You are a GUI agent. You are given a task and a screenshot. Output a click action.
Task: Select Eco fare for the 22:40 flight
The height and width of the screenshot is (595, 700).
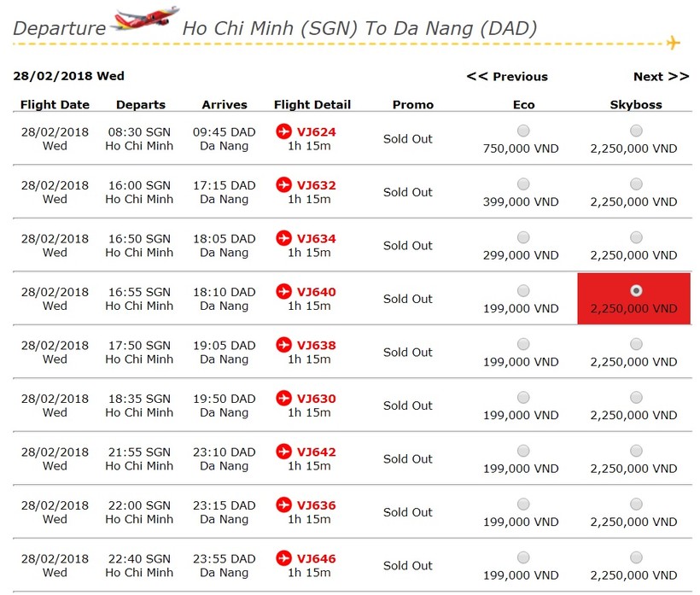tap(523, 557)
